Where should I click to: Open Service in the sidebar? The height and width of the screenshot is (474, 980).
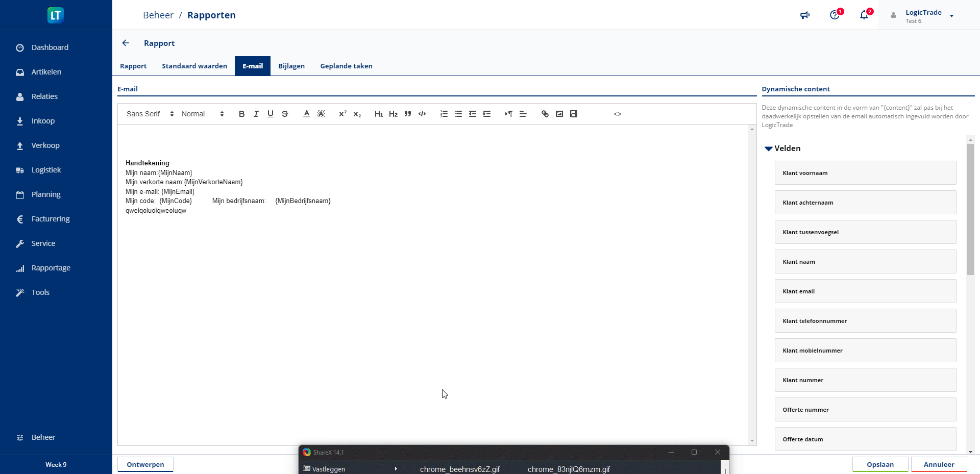pyautogui.click(x=56, y=243)
